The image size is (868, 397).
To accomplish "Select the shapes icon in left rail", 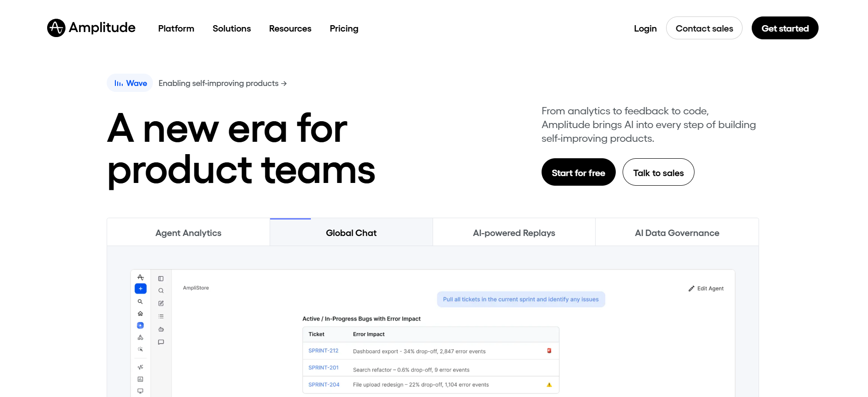I will click(x=141, y=338).
